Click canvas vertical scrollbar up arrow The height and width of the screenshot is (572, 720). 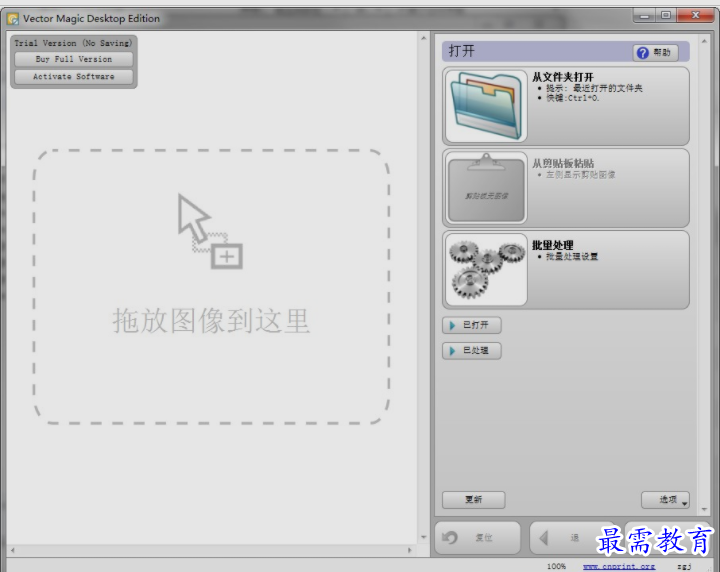pos(423,38)
